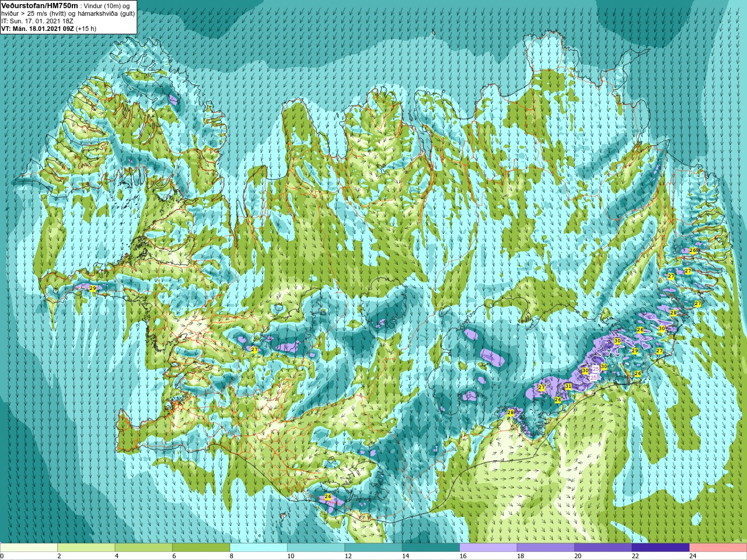747x560 pixels.
Task: Click the legend scale value 6
Action: coord(174,556)
